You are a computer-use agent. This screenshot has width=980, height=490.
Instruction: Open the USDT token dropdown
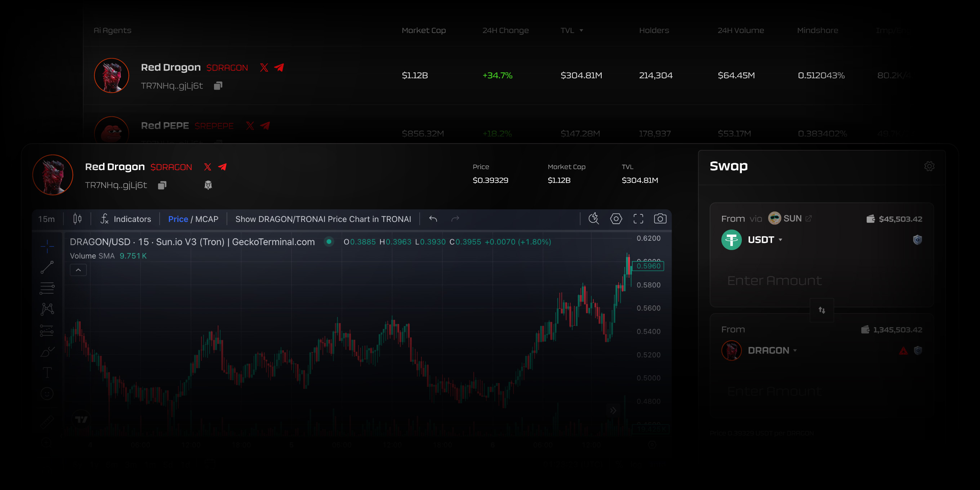[x=765, y=240]
